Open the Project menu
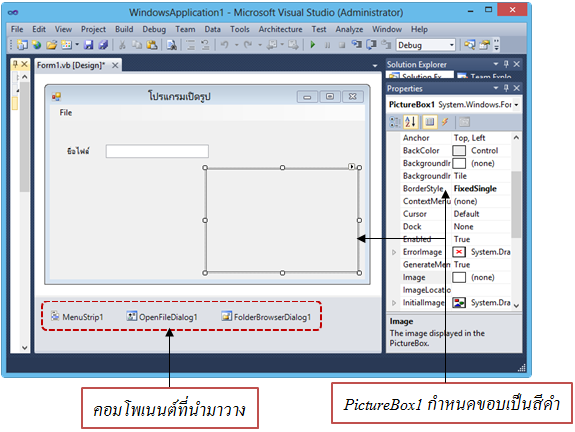Screen dimensions: 575x432 (93, 29)
